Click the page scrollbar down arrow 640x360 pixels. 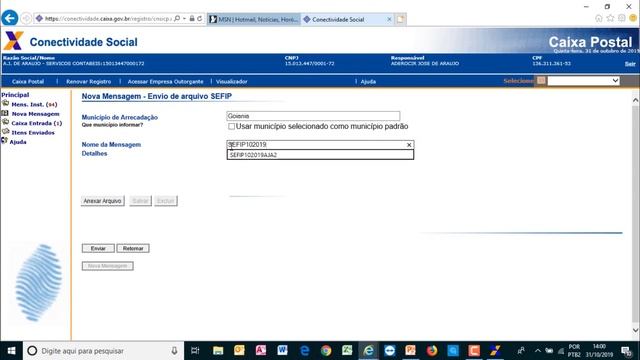pos(636,330)
